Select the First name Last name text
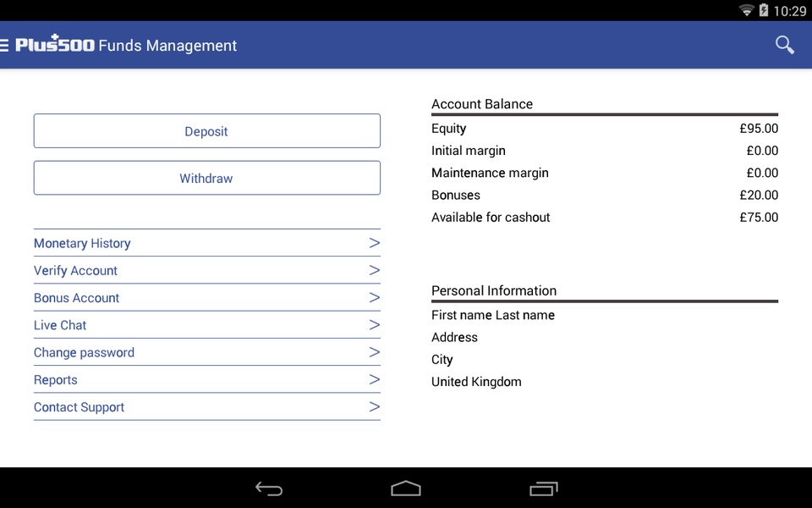The width and height of the screenshot is (812, 508). [x=493, y=315]
